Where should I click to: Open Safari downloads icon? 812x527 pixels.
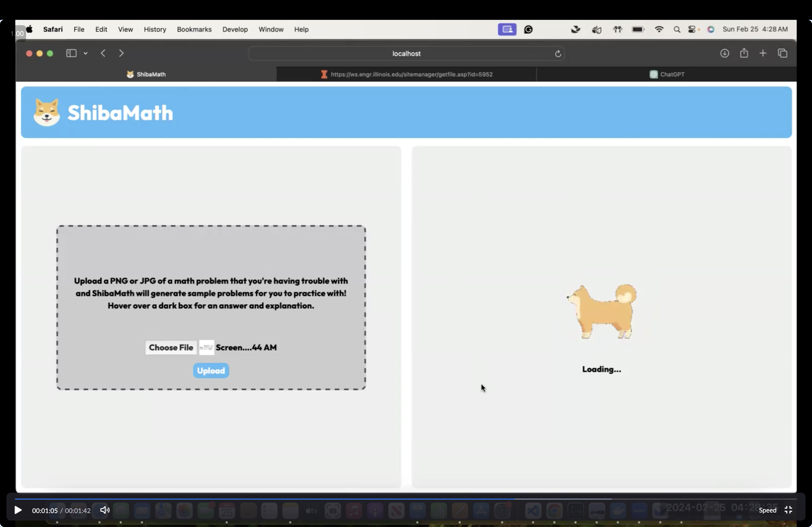point(725,53)
